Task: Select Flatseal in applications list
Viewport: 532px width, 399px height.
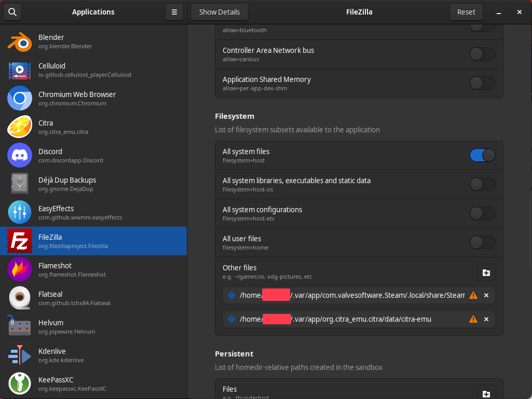Action: pyautogui.click(x=93, y=298)
